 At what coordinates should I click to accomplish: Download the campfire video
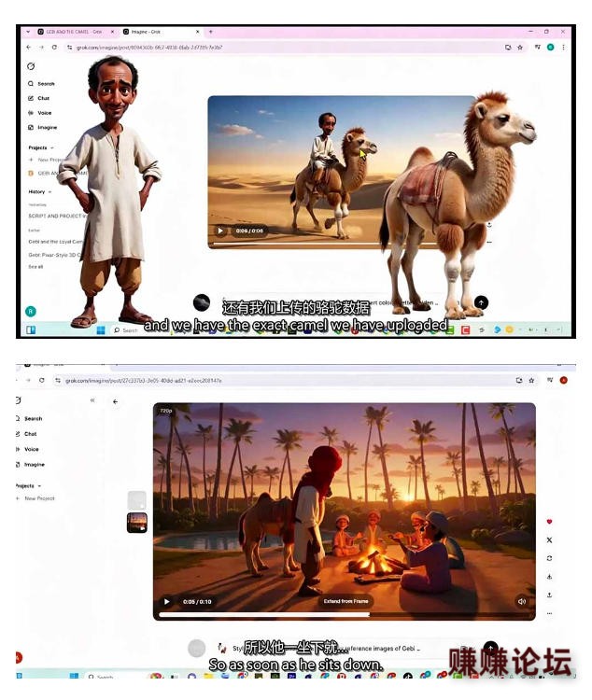549,577
